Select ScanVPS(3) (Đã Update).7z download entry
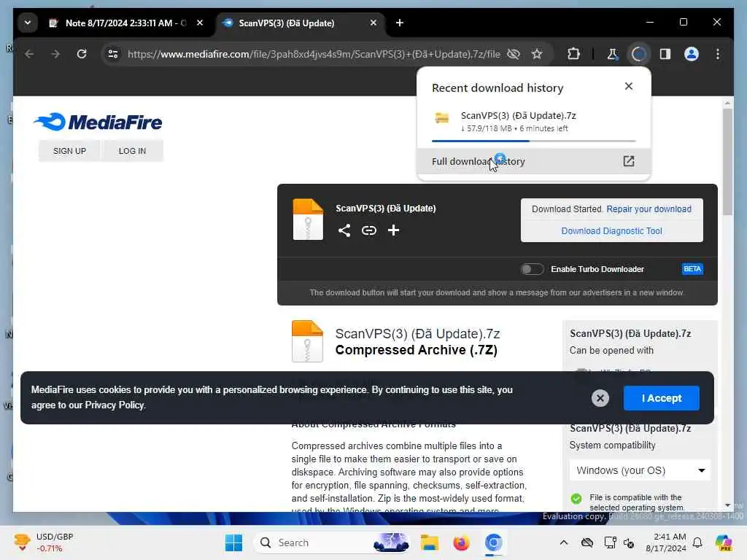The height and width of the screenshot is (560, 747). (533, 122)
